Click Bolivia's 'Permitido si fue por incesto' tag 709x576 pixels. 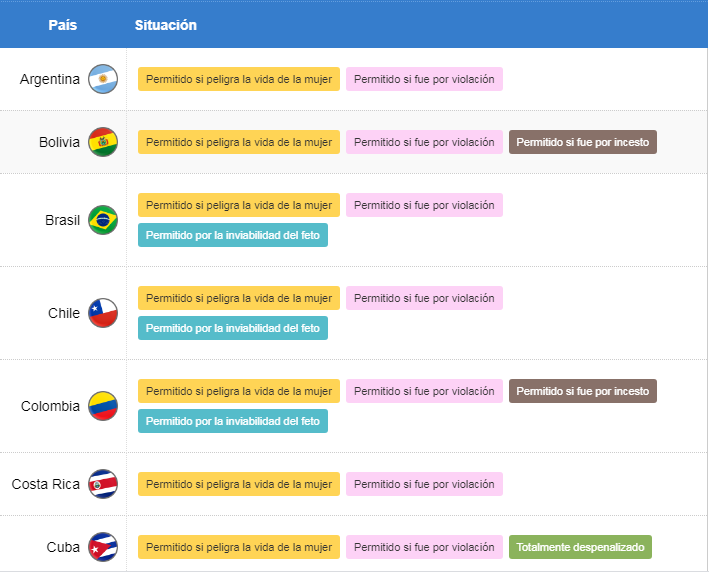click(583, 142)
